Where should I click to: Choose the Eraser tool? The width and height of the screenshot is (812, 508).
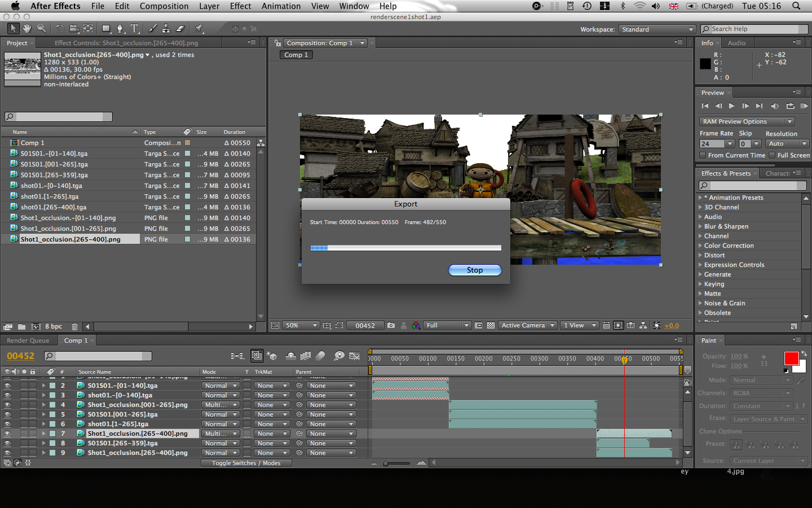click(180, 28)
